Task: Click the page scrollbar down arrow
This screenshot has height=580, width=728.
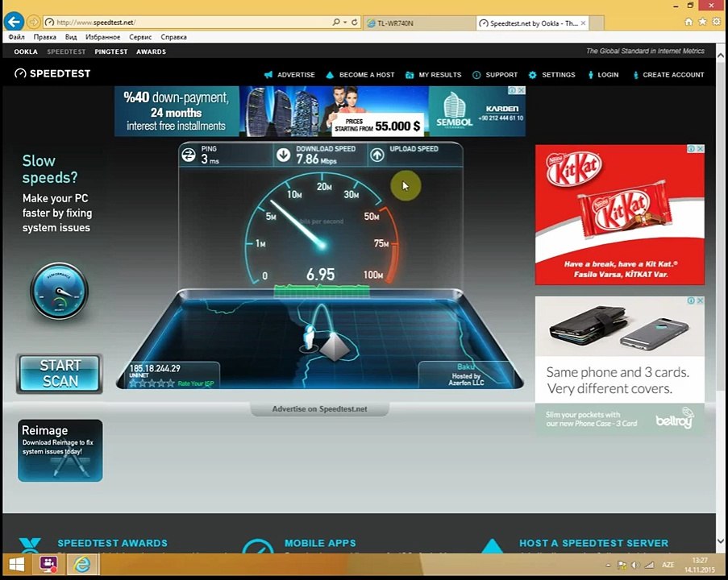Action: [721, 541]
